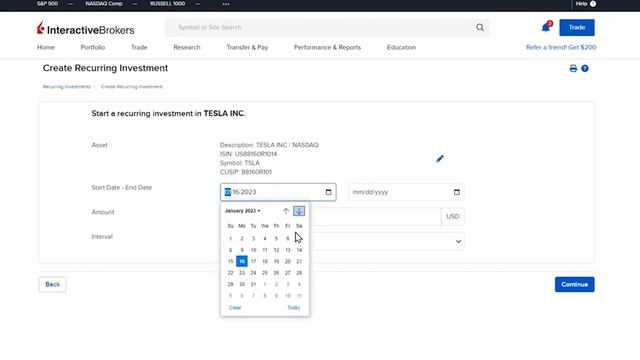This screenshot has height=360, width=640.
Task: Click the RUSSELL 1000 ticker
Action: 167,4
